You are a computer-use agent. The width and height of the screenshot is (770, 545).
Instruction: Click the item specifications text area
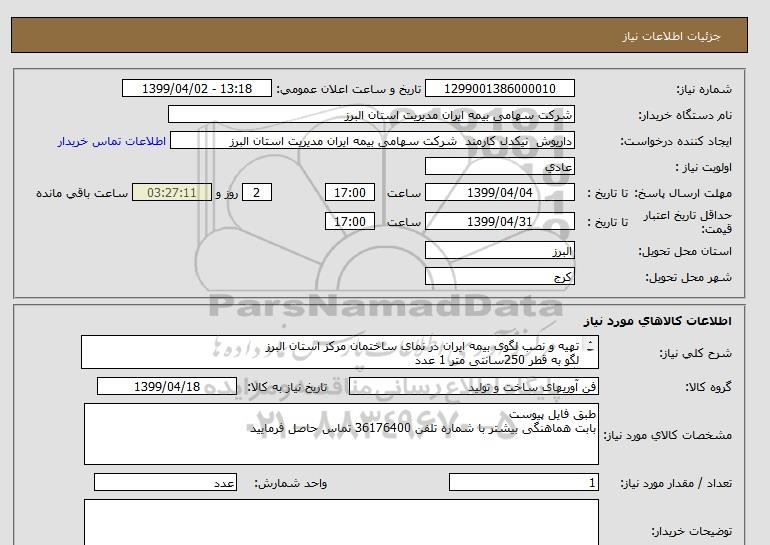341,434
